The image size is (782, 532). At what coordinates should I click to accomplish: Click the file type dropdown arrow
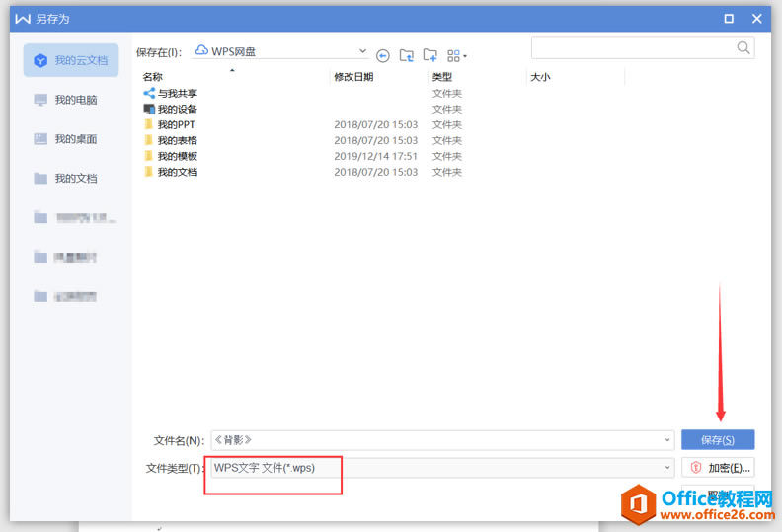[x=667, y=468]
